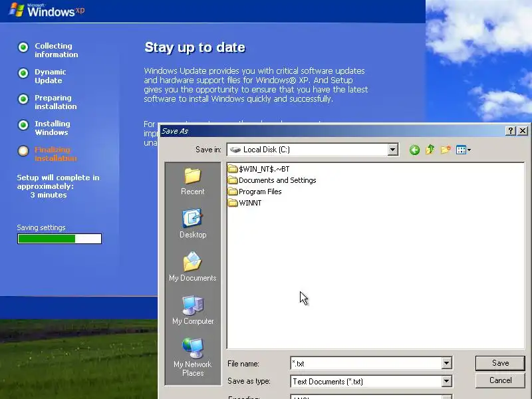This screenshot has height=399, width=532.
Task: Select the Documents and Settings folder
Action: 272,180
